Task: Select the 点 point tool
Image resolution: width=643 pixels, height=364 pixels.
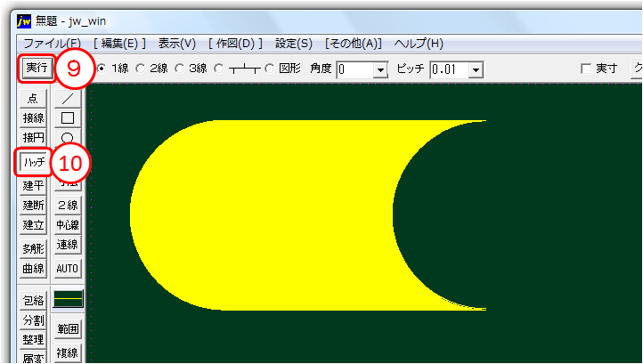Action: click(34, 98)
